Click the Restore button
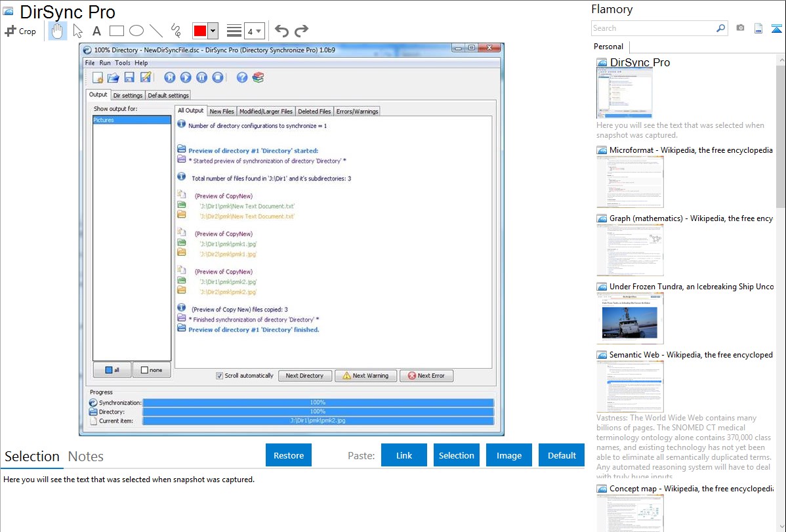 pyautogui.click(x=289, y=455)
